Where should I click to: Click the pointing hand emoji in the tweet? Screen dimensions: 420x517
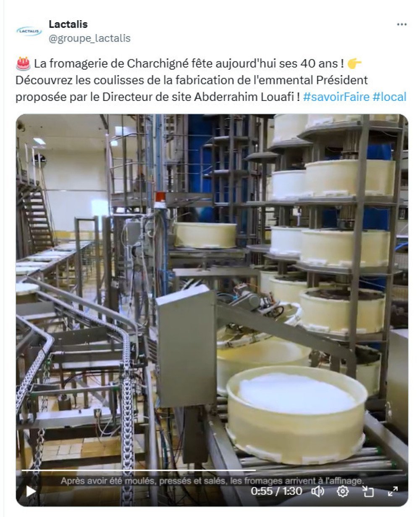coord(355,64)
